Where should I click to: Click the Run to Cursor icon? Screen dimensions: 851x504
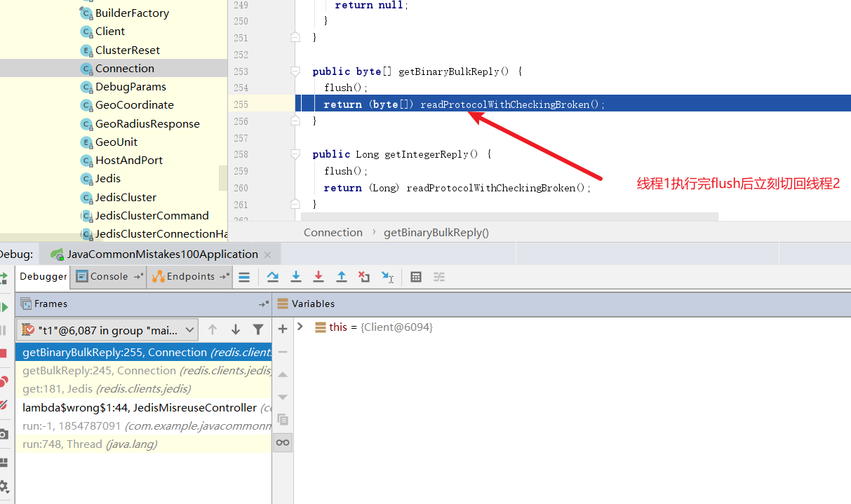[387, 277]
